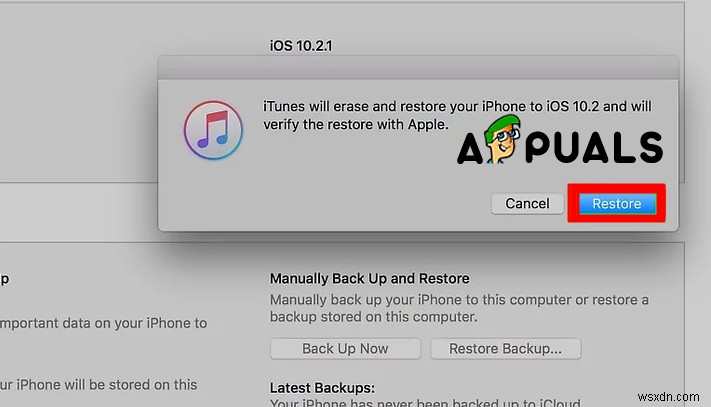Click the Back Up Now button
This screenshot has width=711, height=407.
click(x=345, y=349)
